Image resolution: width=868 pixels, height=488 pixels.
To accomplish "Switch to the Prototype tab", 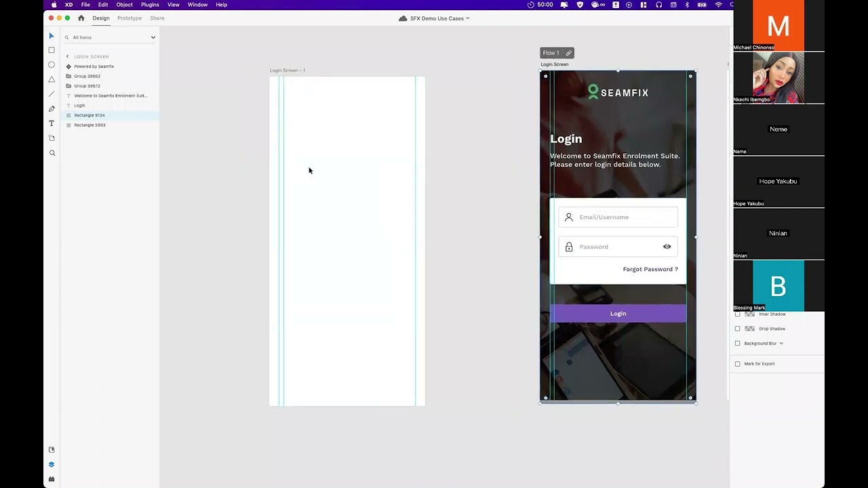I will 130,18.
